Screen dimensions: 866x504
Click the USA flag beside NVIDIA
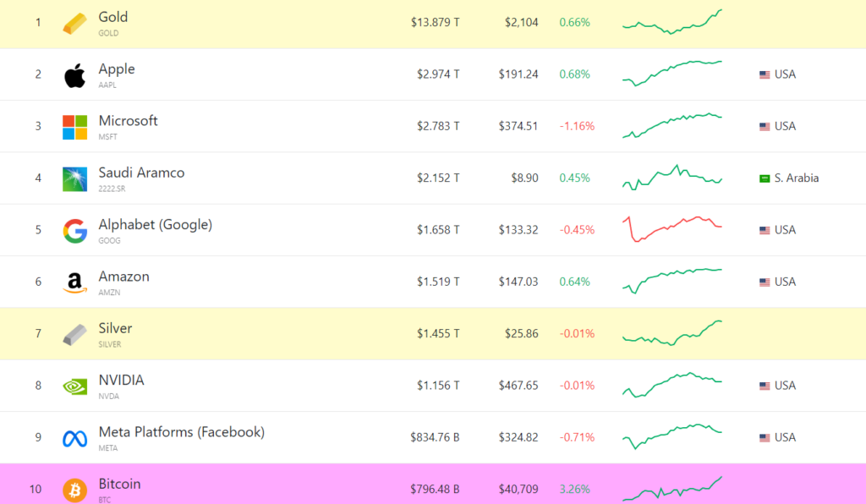click(x=765, y=386)
